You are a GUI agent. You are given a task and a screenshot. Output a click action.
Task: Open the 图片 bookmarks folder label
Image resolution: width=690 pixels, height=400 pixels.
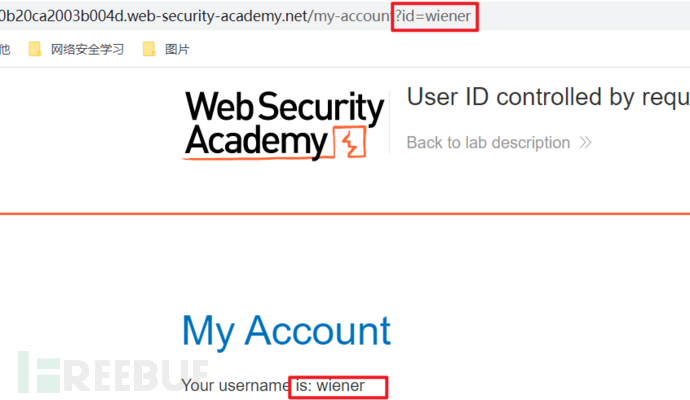click(x=177, y=49)
